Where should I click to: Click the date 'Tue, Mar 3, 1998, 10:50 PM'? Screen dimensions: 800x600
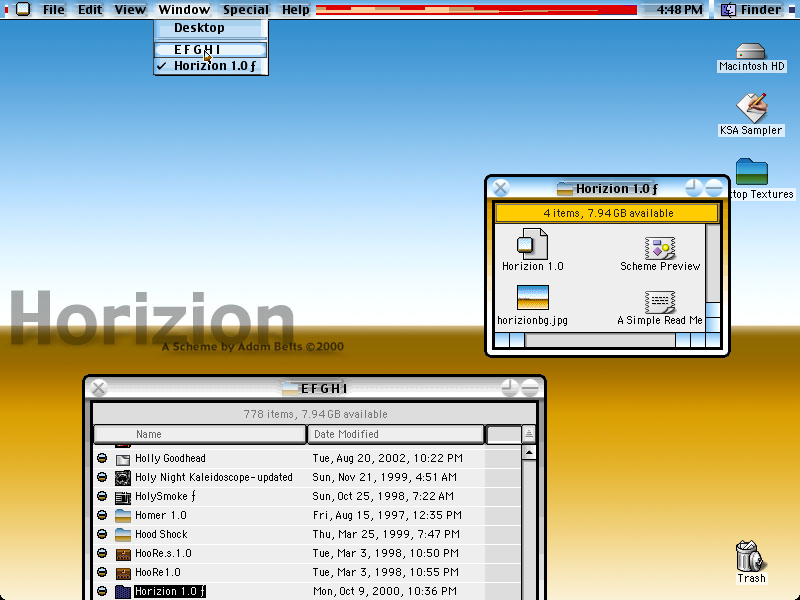click(386, 554)
